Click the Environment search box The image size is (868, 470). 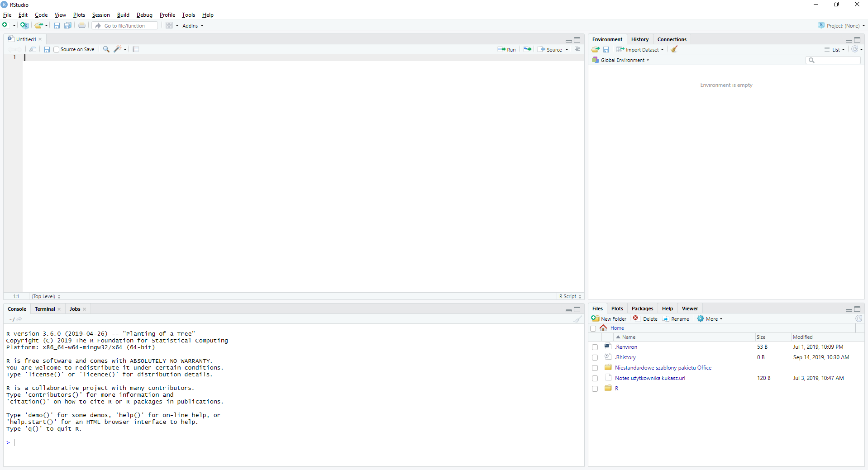(833, 60)
